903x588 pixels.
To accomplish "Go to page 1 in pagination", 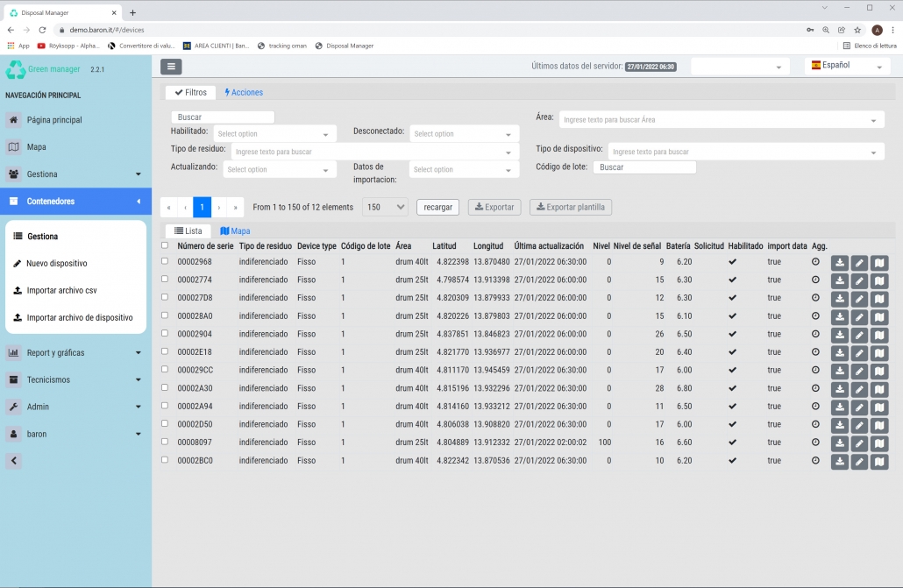I will [203, 208].
